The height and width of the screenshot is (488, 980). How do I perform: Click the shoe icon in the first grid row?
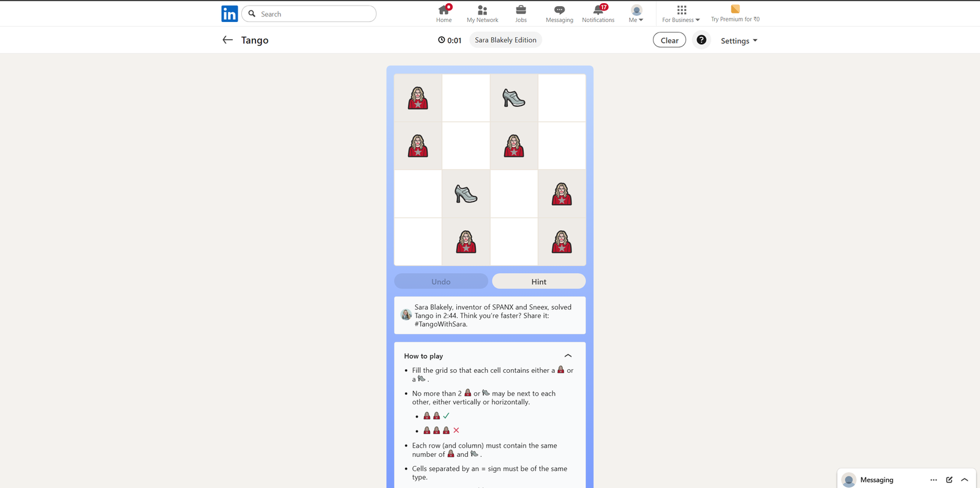click(514, 98)
